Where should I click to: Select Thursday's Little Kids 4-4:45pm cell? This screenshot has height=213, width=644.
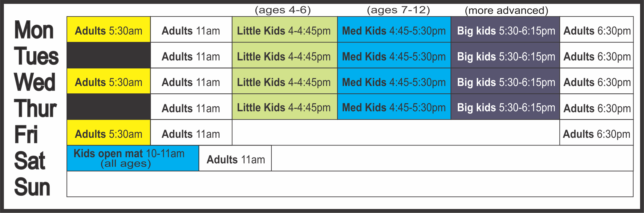[x=284, y=107]
